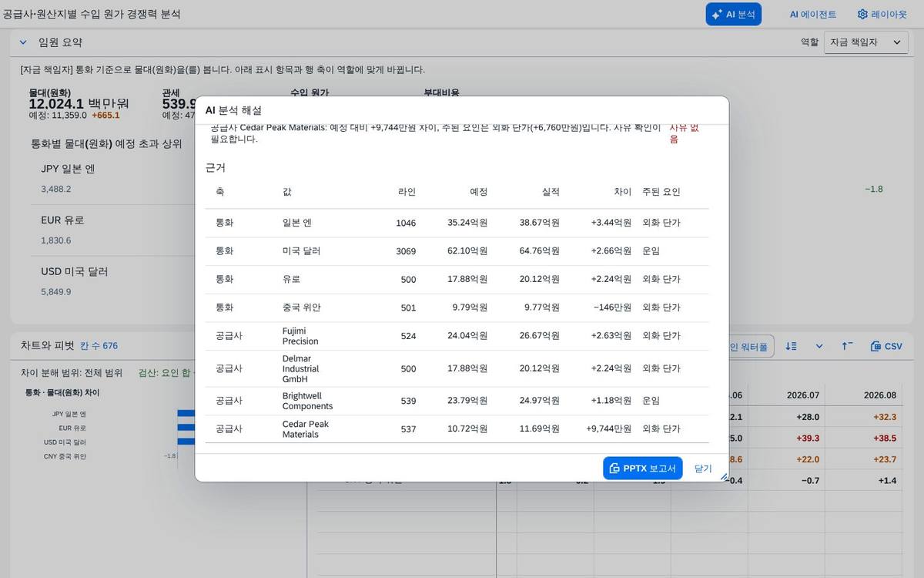Open the 레이아웃 settings gear
Screen dimensions: 924x578
[x=882, y=14]
